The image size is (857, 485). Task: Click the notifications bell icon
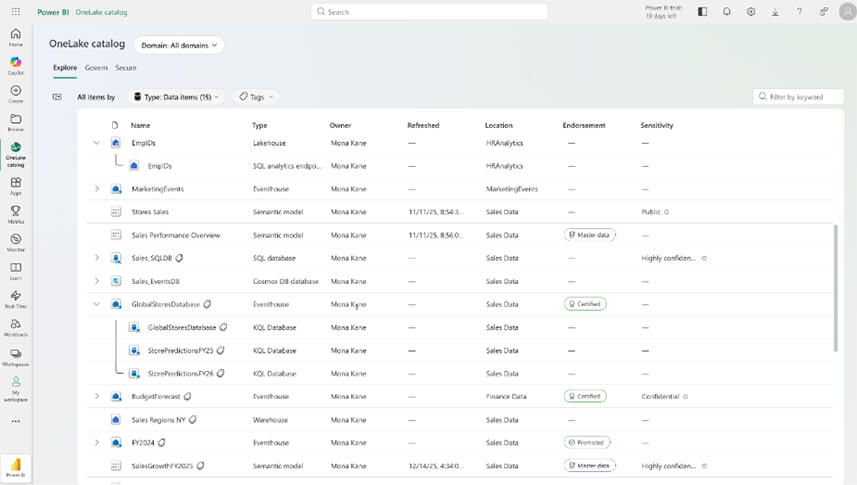tap(727, 12)
